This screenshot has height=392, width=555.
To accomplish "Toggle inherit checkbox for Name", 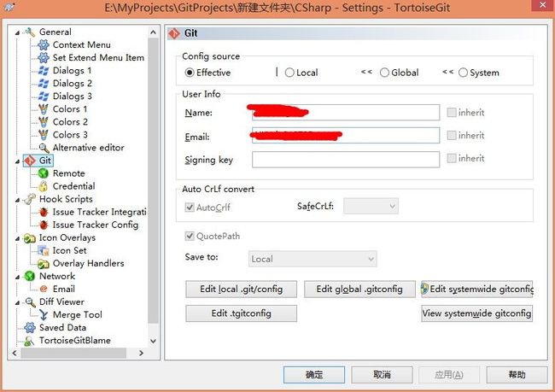I will pos(452,112).
